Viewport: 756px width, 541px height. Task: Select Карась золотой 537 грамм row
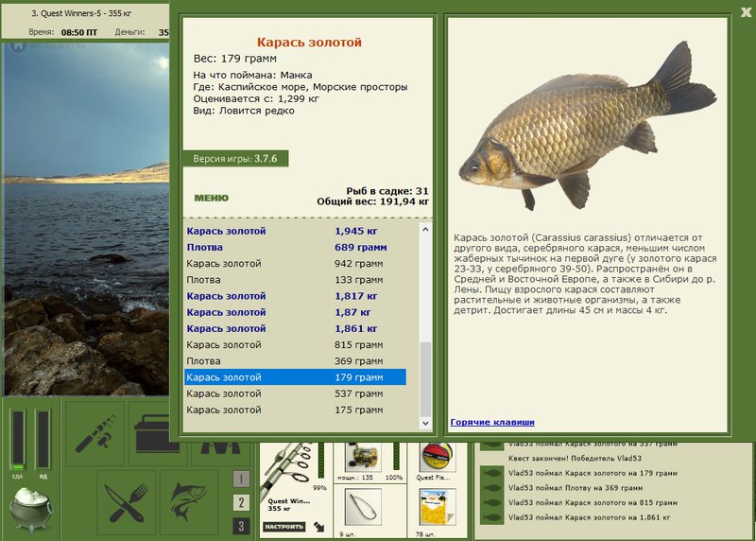[295, 393]
